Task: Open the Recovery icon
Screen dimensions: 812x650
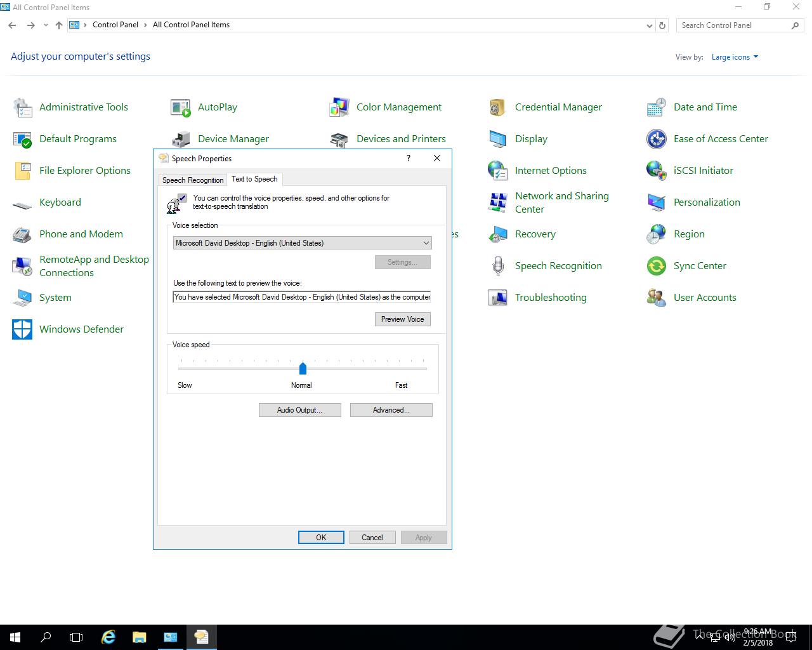Action: (x=498, y=234)
